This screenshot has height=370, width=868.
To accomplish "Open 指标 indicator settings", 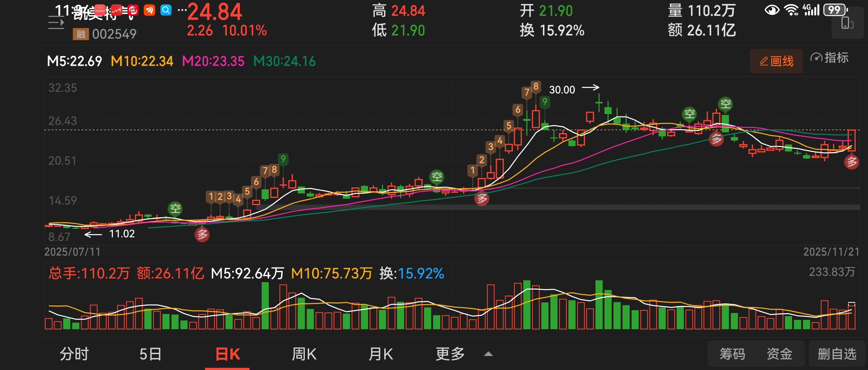I will (829, 58).
